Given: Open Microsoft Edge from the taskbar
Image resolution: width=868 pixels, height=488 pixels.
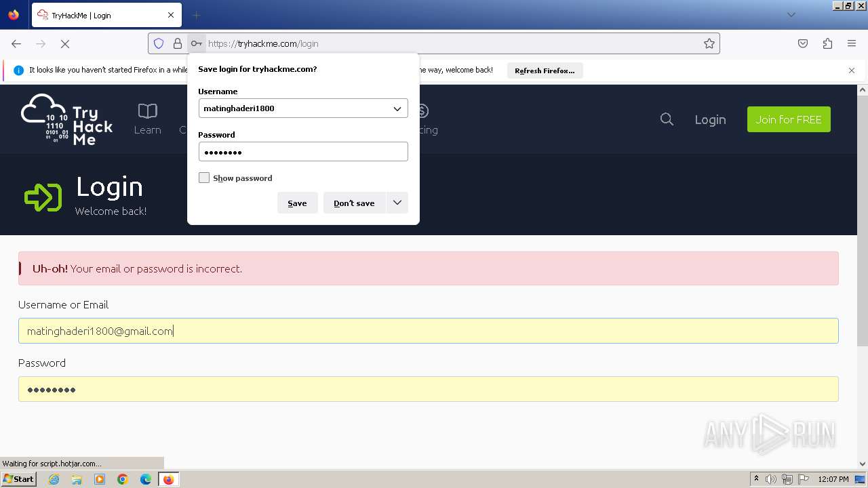Looking at the screenshot, I should [x=146, y=479].
